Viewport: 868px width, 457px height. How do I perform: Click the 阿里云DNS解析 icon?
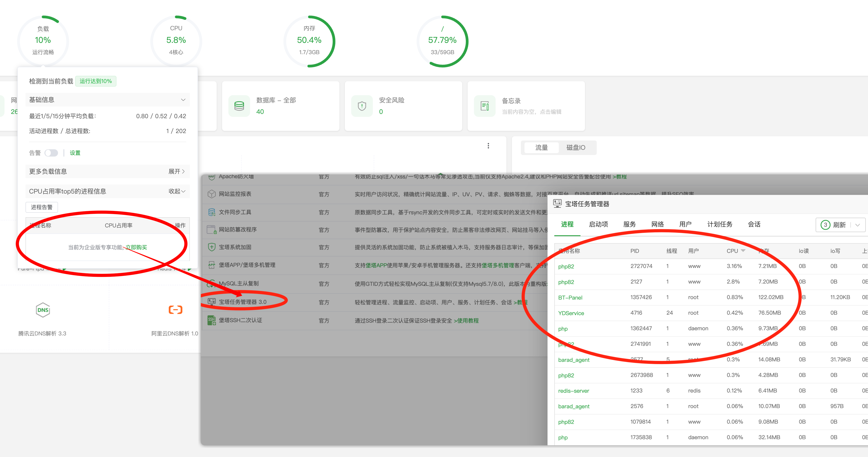(x=175, y=310)
